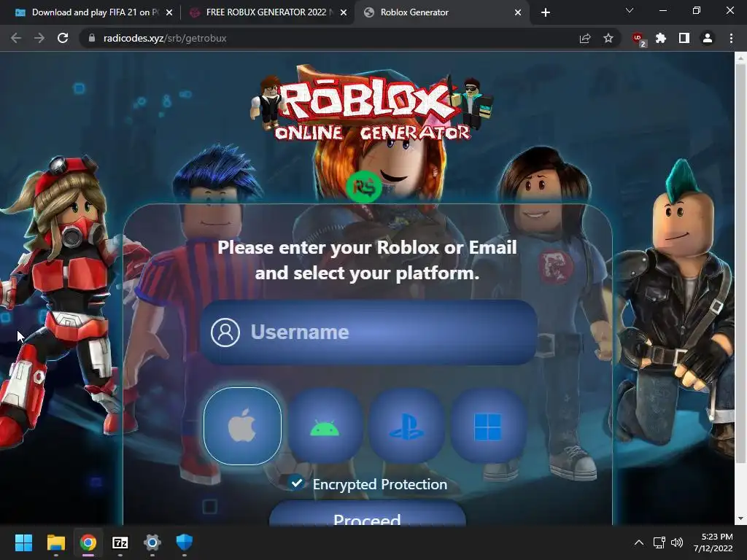Toggle the Encrypted Protection checkbox
This screenshot has height=560, width=747.
pyautogui.click(x=296, y=483)
